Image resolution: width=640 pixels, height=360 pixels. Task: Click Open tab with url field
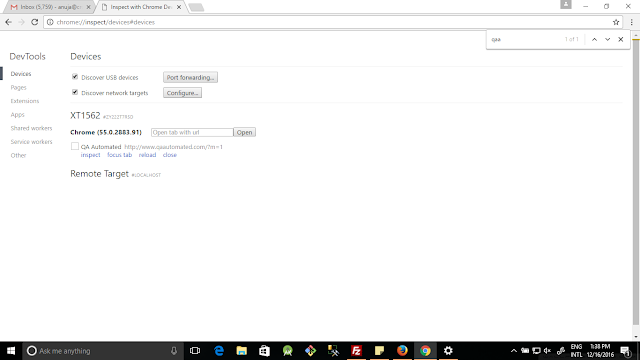pyautogui.click(x=192, y=132)
